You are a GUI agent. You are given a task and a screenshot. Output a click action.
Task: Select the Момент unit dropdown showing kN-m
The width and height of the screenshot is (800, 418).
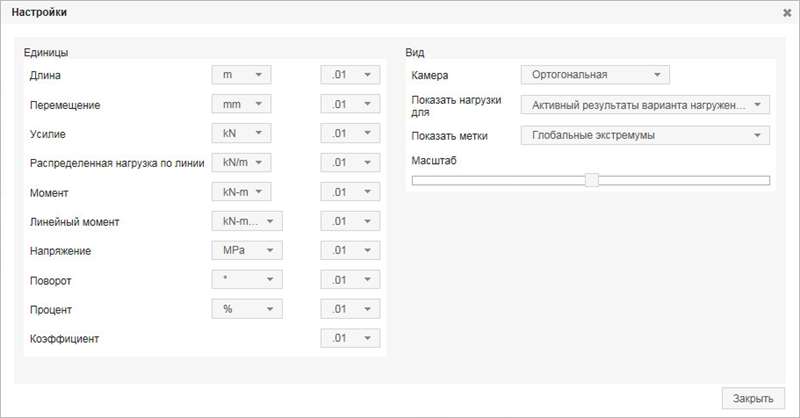pos(241,191)
